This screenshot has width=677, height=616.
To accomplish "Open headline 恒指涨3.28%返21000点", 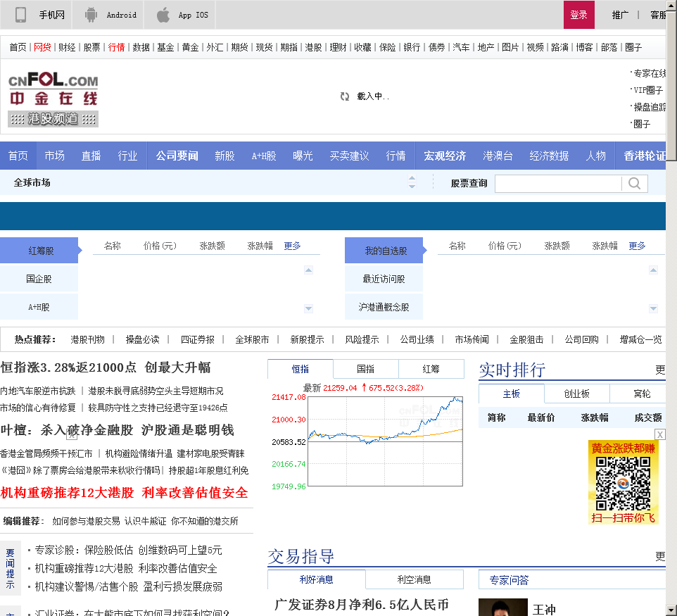I will pos(106,367).
